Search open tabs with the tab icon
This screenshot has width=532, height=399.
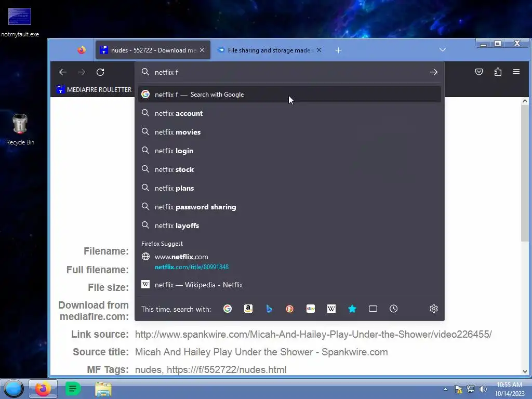pos(373,309)
